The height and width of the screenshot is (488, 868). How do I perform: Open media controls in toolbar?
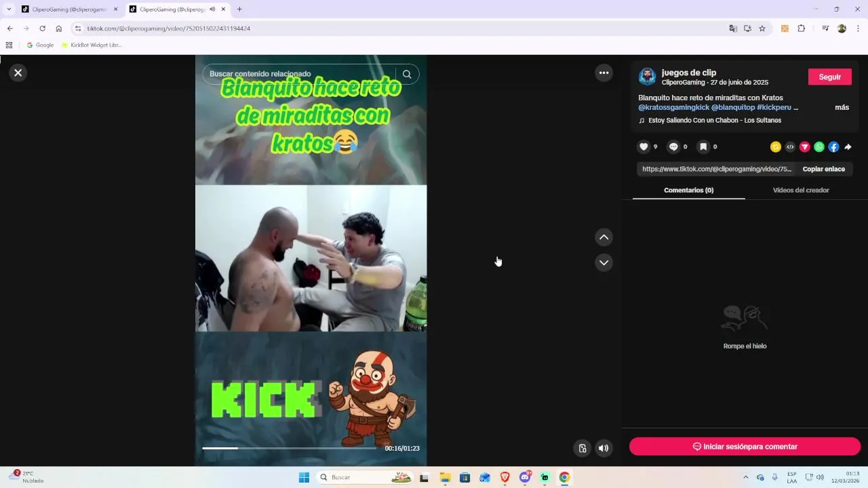pos(825,28)
